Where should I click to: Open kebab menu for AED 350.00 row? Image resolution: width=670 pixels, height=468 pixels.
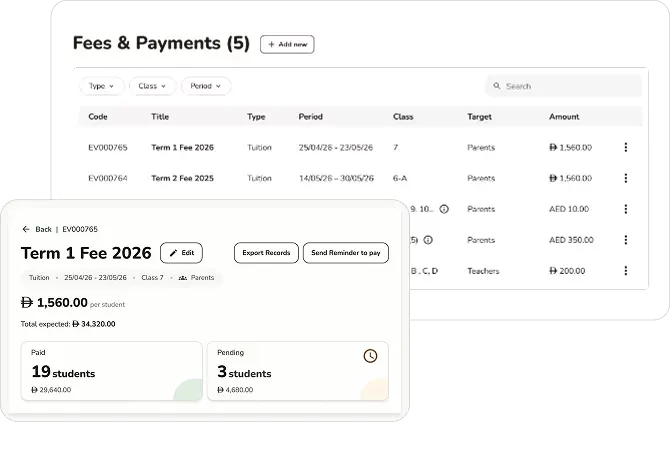(626, 240)
